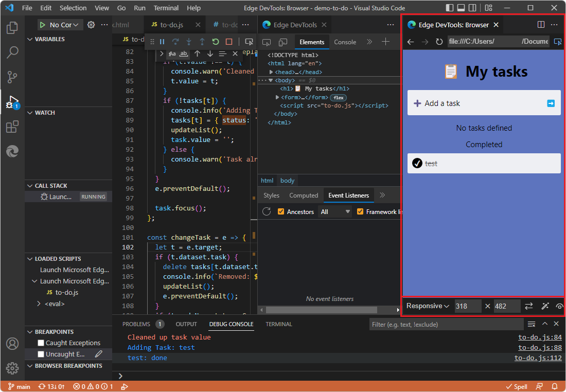Screen dimensions: 566x392
Task: Uncheck the Ancestors checkbox in Event Listeners
Action: point(281,211)
